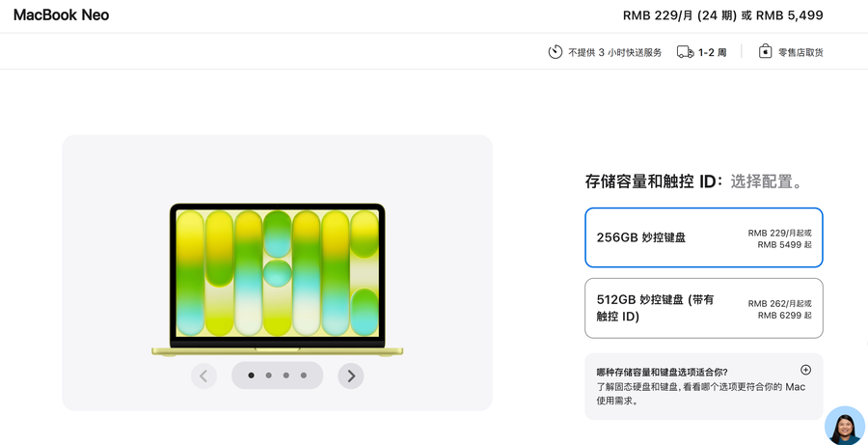Click the '1-2 周' delivery estimate
This screenshot has width=868, height=445.
(712, 53)
